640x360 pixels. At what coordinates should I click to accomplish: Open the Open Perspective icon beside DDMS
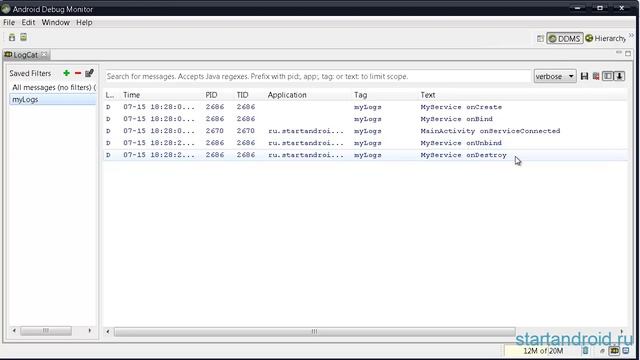click(x=540, y=38)
